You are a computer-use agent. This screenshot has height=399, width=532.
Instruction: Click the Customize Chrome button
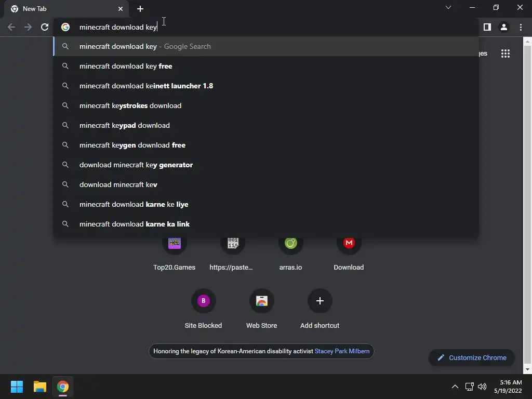coord(472,357)
